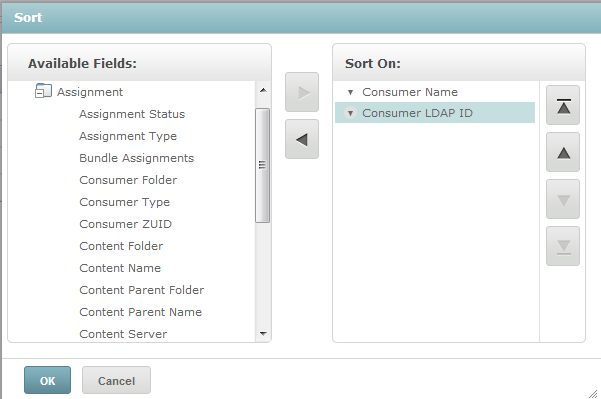Click the OK button
601x399 pixels.
(47, 380)
